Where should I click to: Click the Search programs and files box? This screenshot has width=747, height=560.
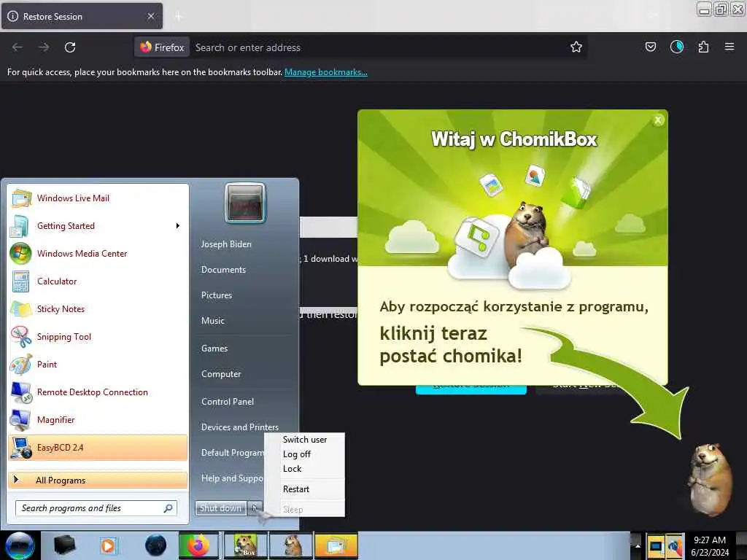pos(96,508)
